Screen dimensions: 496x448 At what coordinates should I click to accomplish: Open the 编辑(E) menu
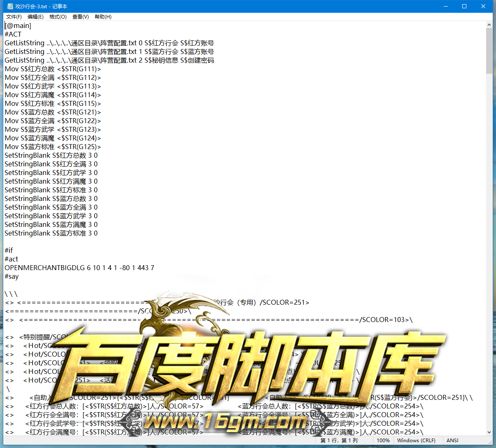35,17
